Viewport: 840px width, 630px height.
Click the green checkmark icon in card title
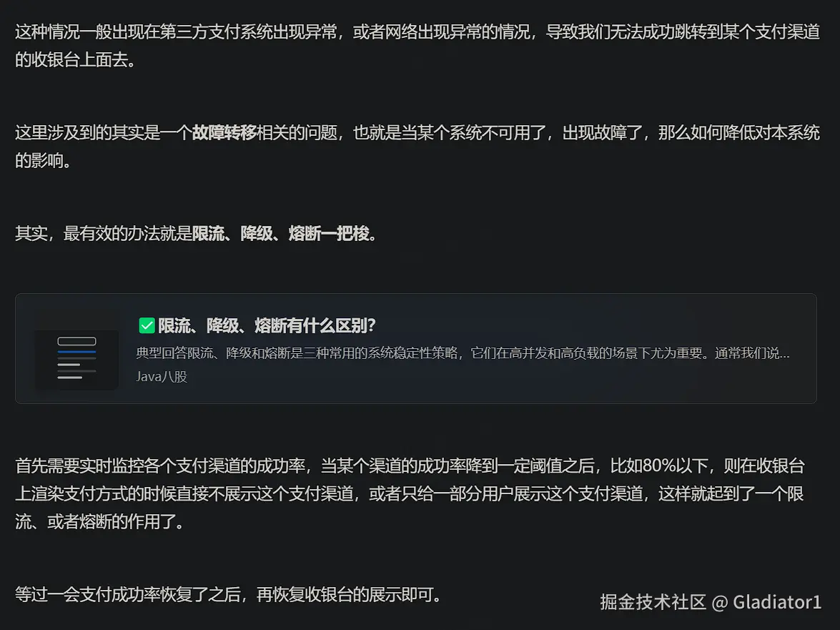click(147, 326)
